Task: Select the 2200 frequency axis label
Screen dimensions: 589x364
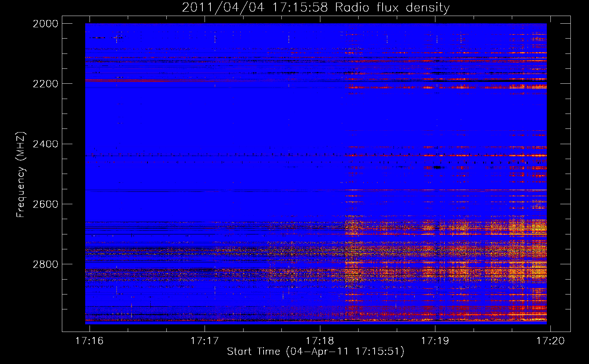Action: click(x=46, y=84)
